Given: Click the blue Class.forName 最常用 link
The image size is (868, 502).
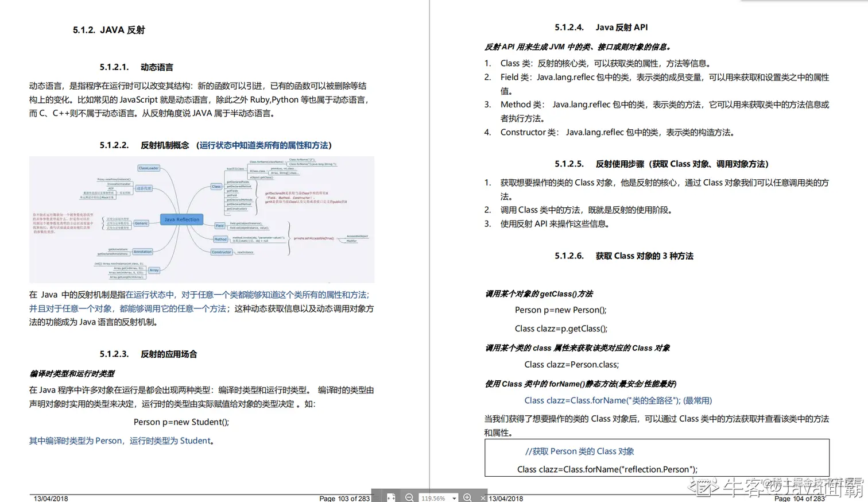Looking at the screenshot, I should click(618, 400).
